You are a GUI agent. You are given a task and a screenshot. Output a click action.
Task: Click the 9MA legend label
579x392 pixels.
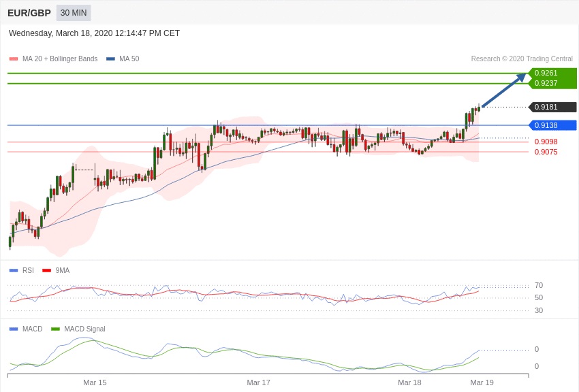(x=63, y=271)
